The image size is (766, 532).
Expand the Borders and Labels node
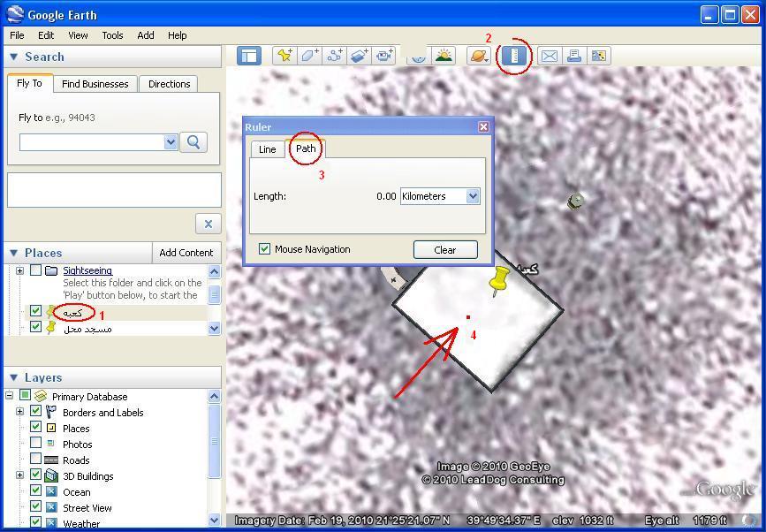[x=20, y=412]
